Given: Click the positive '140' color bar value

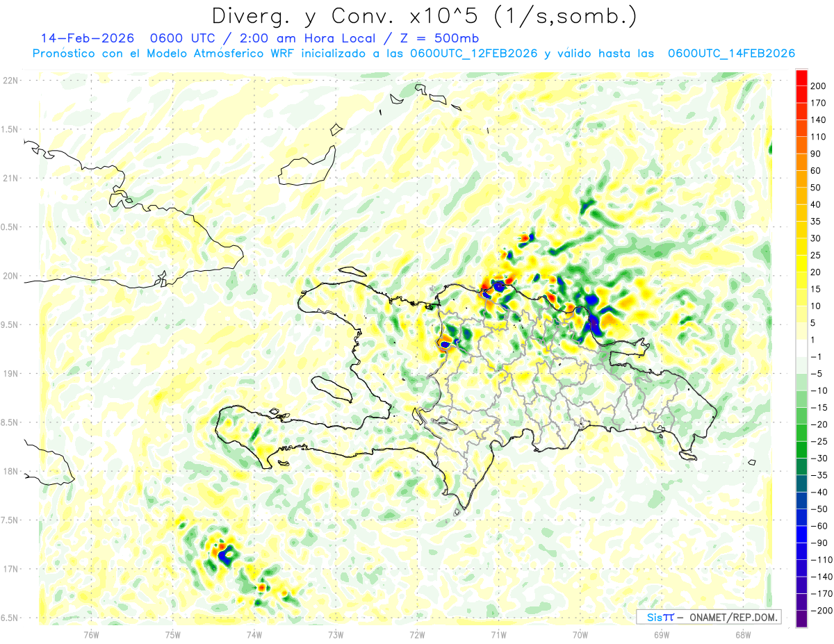Looking at the screenshot, I should click(x=819, y=119).
